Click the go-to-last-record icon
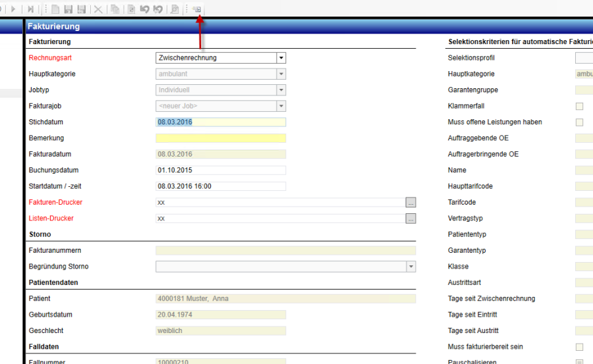Screen dimensions: 593x364 31,9
